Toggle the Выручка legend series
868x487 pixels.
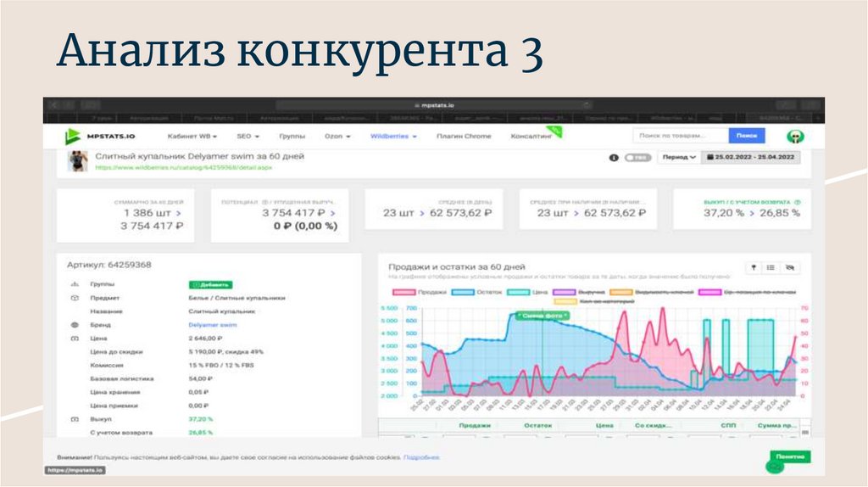click(578, 292)
